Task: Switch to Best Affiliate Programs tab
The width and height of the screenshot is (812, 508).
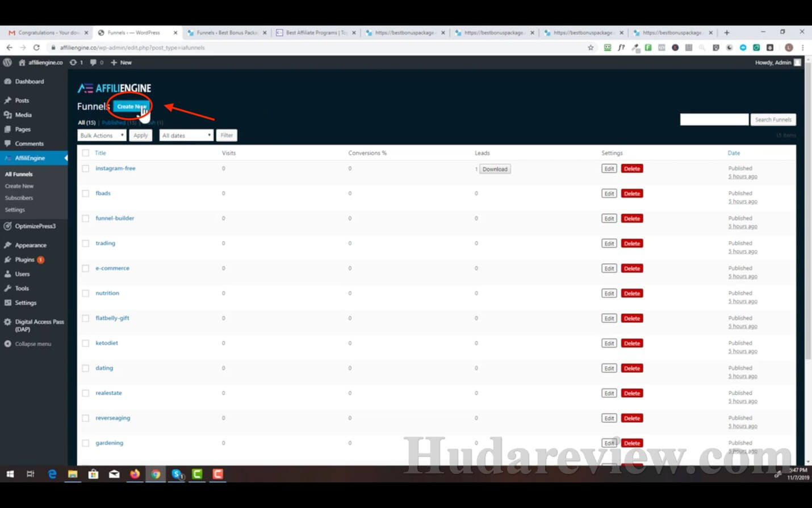Action: pyautogui.click(x=316, y=33)
